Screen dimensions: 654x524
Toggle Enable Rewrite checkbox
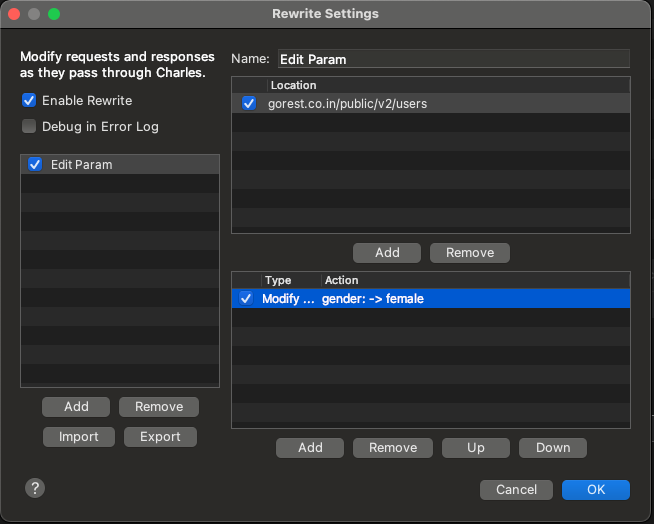tap(29, 101)
